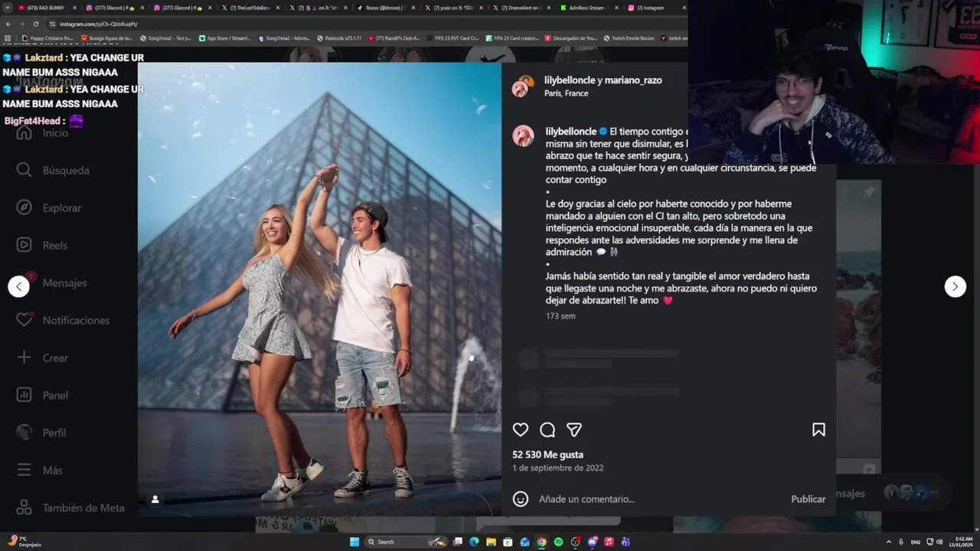This screenshot has height=551, width=980.
Task: Open the emoji picker in comment box
Action: (521, 499)
